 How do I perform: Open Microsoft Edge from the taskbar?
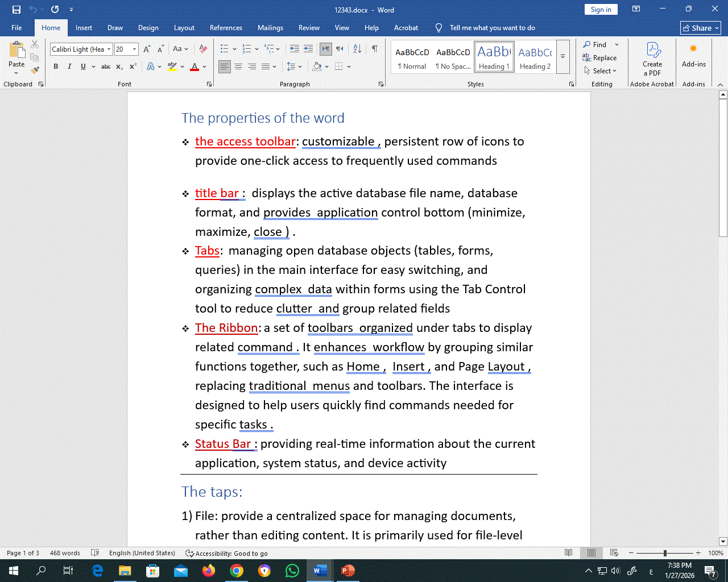coord(98,571)
